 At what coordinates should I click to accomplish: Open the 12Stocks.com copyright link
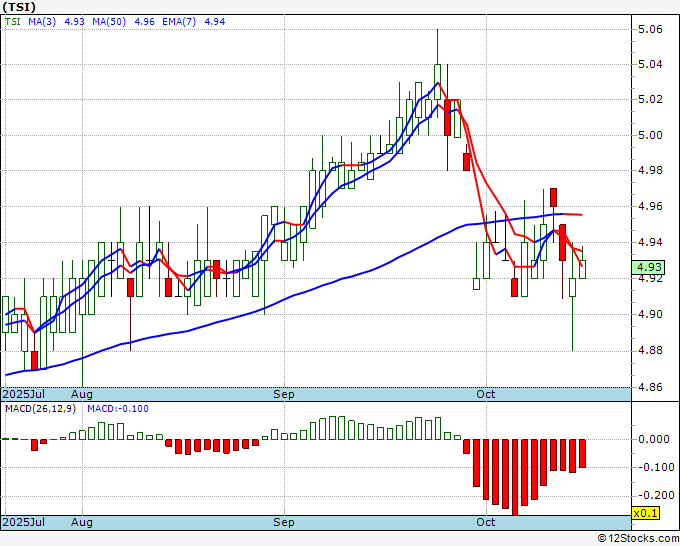638,539
